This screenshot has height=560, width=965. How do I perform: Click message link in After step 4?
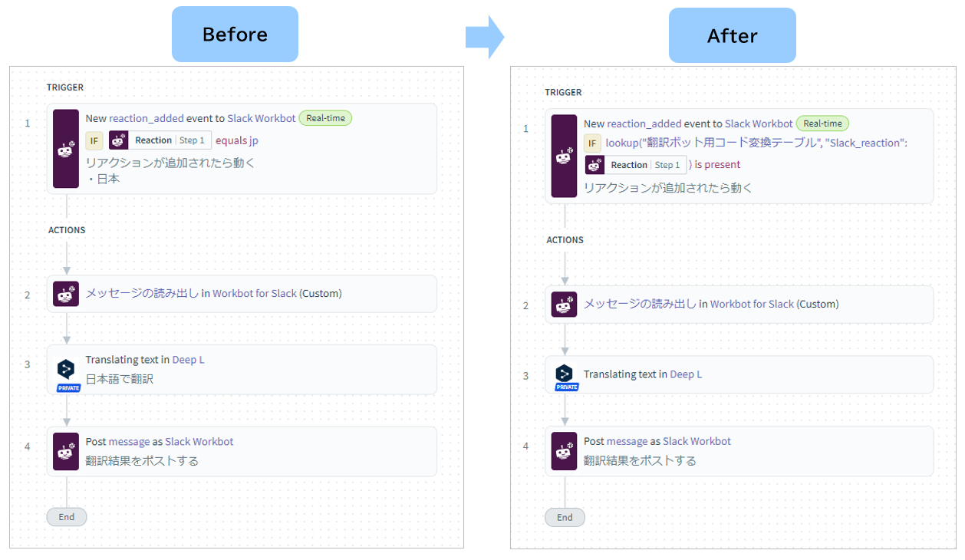coord(627,442)
